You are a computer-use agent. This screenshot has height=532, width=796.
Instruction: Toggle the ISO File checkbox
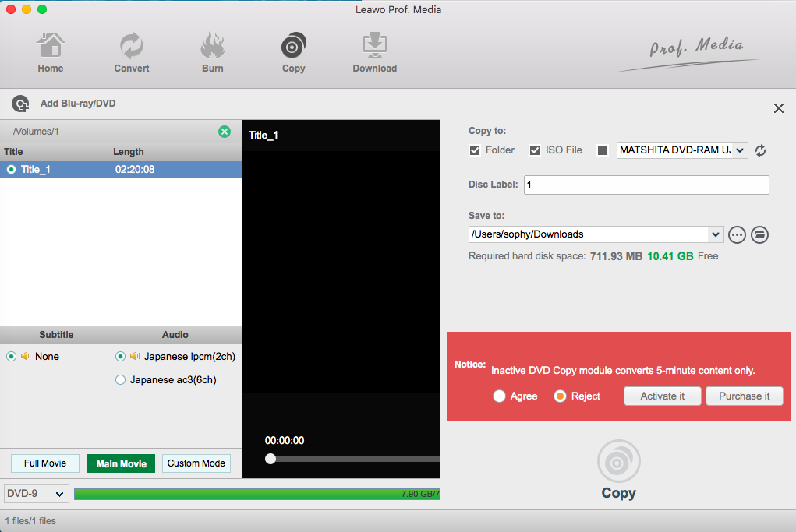(x=535, y=150)
